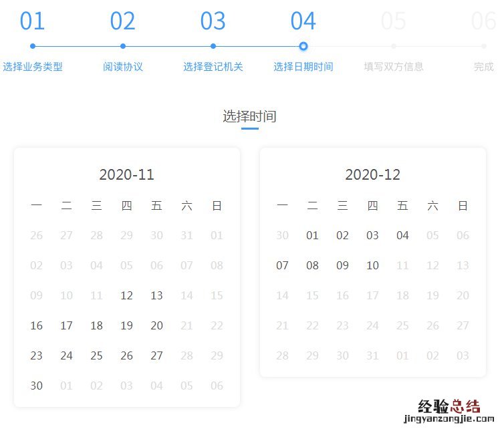Pick November 13 in 2020-11 calendar
The height and width of the screenshot is (431, 504).
coord(156,295)
